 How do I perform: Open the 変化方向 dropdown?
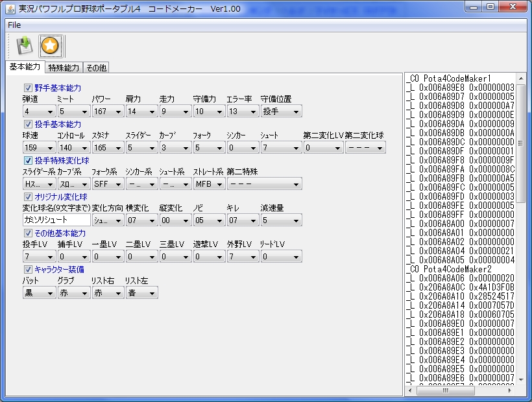point(107,220)
